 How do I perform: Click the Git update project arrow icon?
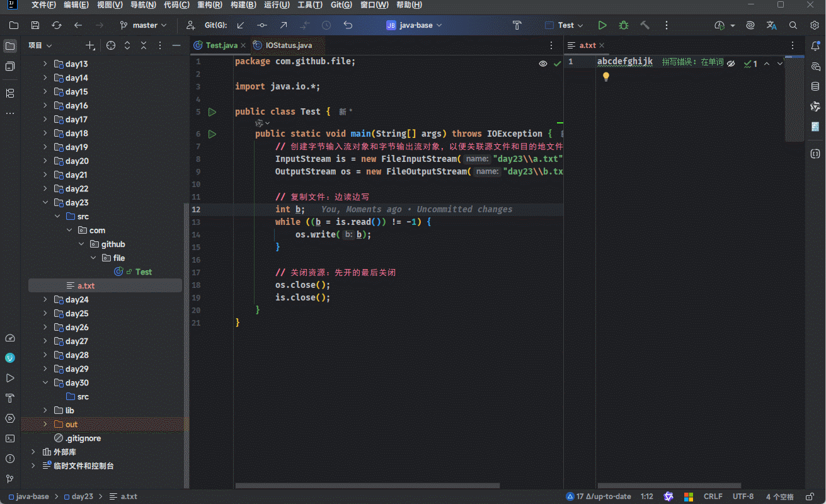[240, 25]
